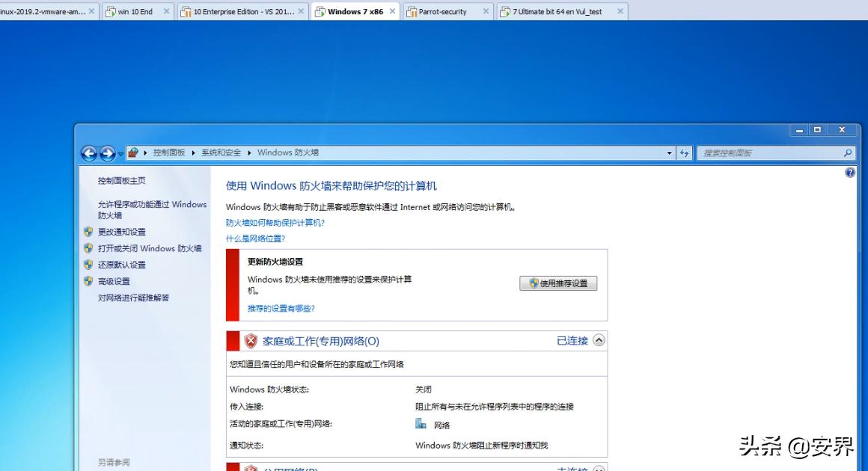Collapse the 家庭或工作(专用)网络 section
The height and width of the screenshot is (471, 868).
pyautogui.click(x=598, y=340)
